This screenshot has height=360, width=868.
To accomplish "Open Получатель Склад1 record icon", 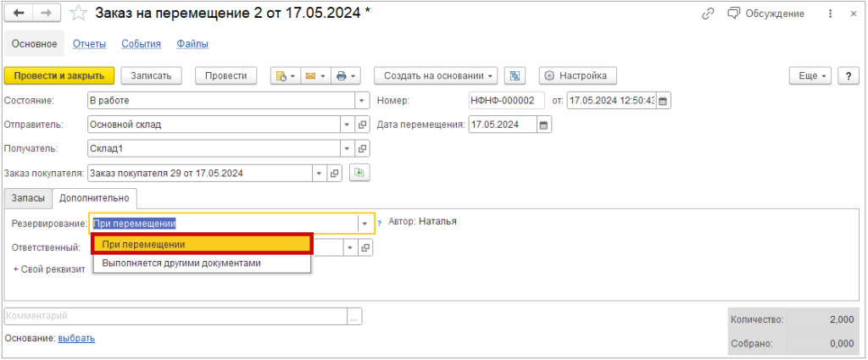I will 363,149.
